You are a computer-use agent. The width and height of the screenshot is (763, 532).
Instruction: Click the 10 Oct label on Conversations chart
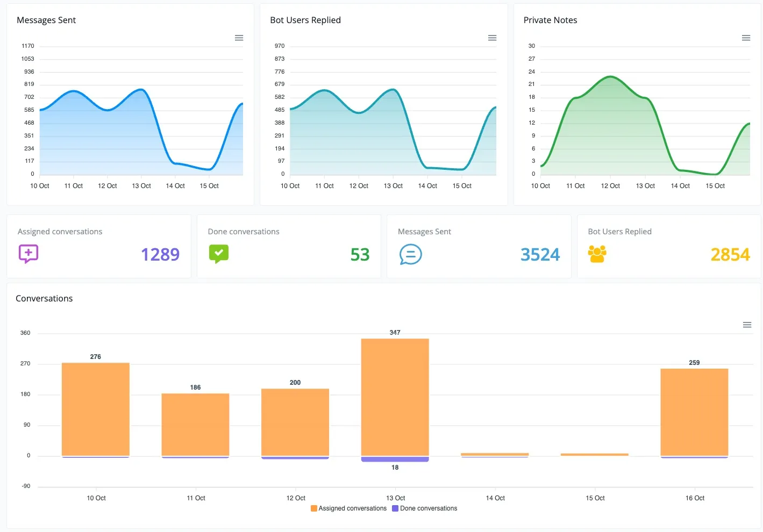(x=96, y=498)
